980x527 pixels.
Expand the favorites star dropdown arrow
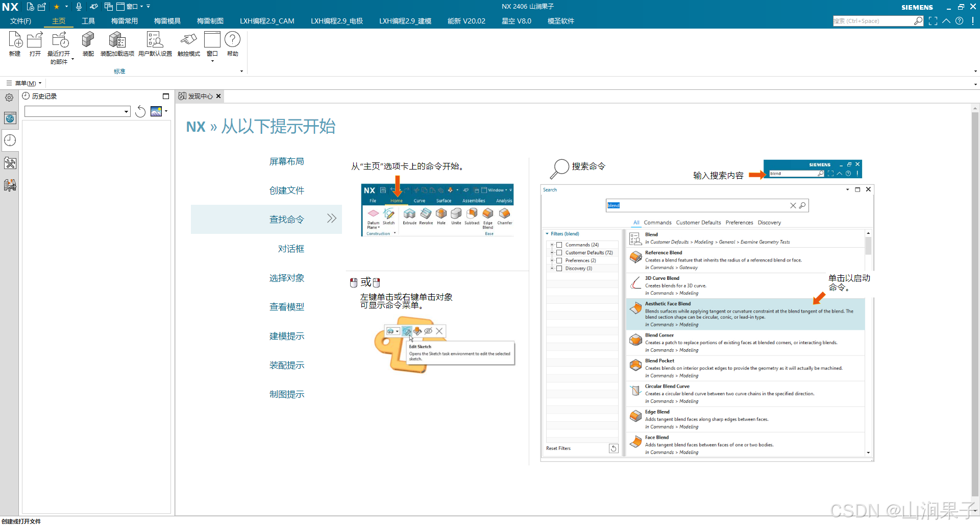point(66,7)
